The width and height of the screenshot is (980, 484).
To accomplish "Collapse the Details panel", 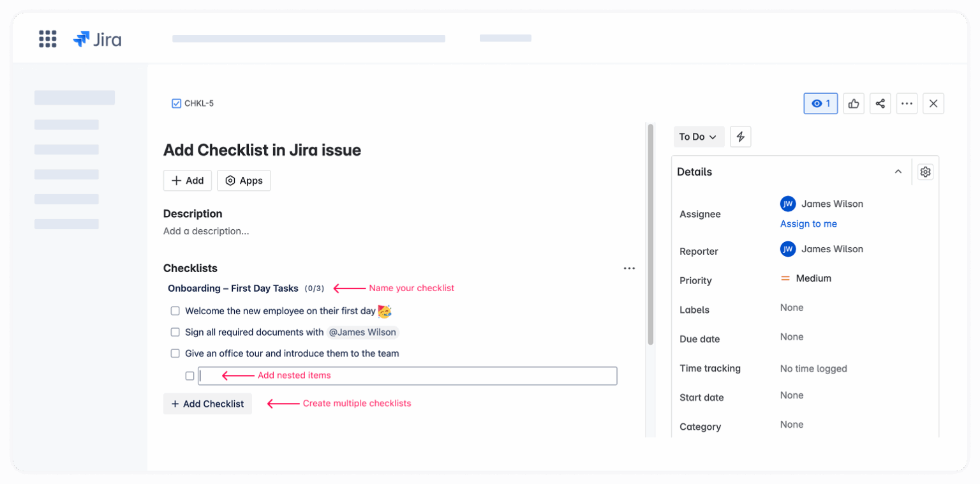I will tap(898, 171).
